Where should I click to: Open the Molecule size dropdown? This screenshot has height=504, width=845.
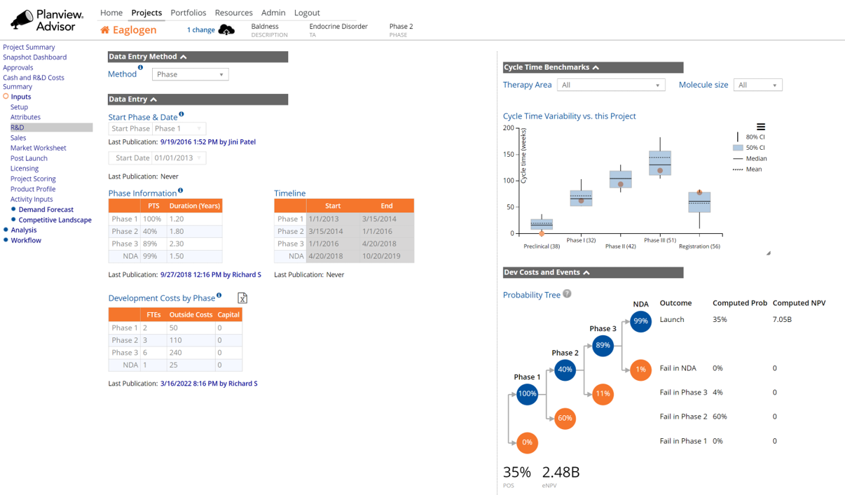tap(757, 84)
